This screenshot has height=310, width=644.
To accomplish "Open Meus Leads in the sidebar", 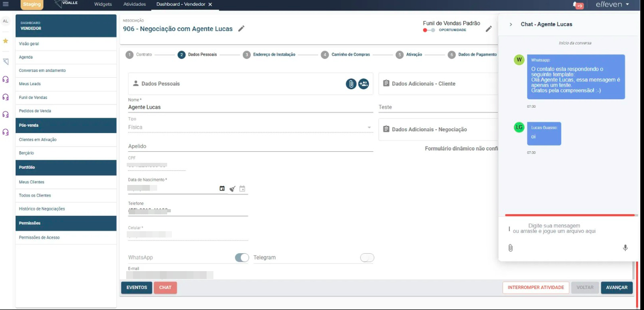I will [30, 84].
